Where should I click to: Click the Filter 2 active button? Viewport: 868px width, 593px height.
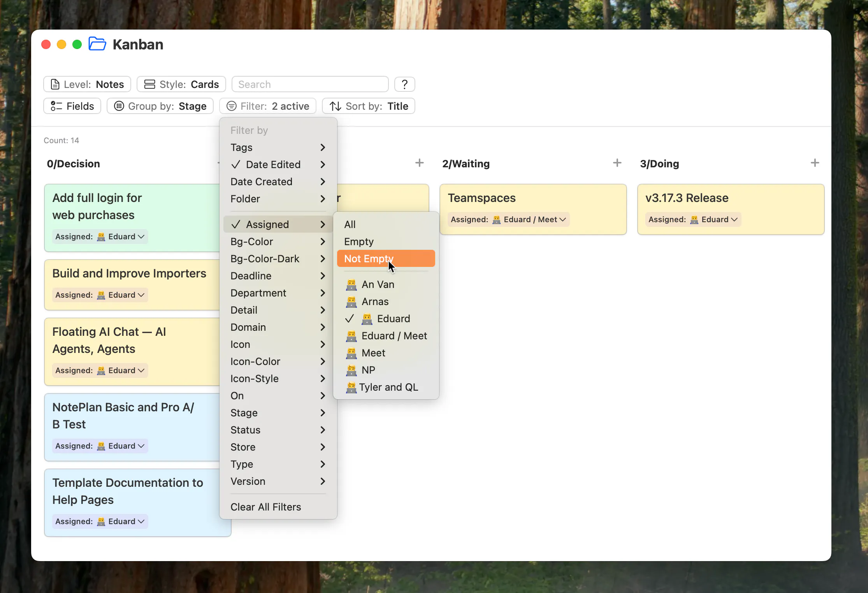pyautogui.click(x=268, y=106)
